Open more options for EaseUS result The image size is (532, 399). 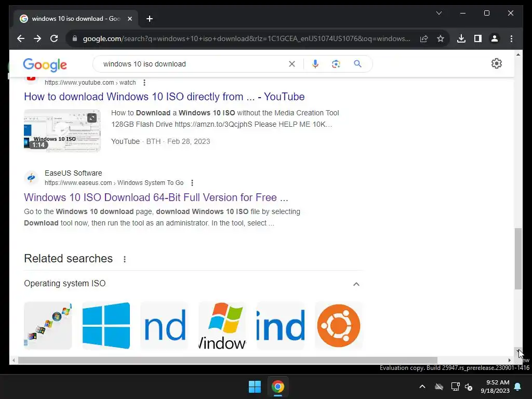click(x=192, y=183)
